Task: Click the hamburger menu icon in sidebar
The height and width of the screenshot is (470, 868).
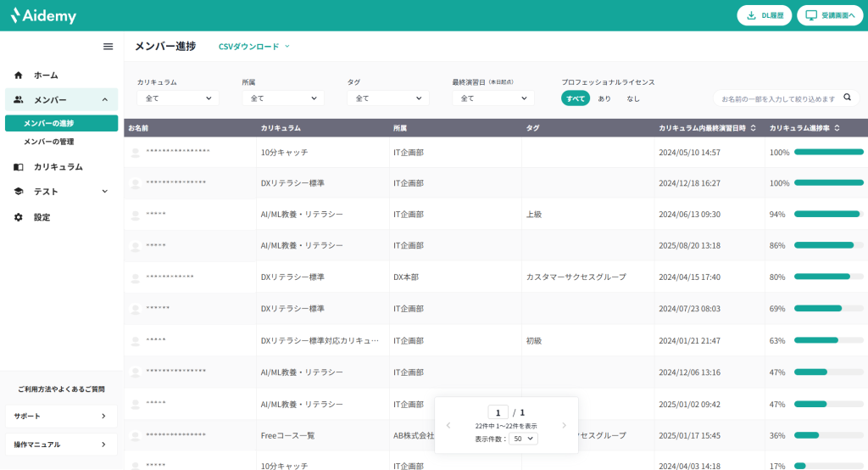Action: pyautogui.click(x=108, y=47)
